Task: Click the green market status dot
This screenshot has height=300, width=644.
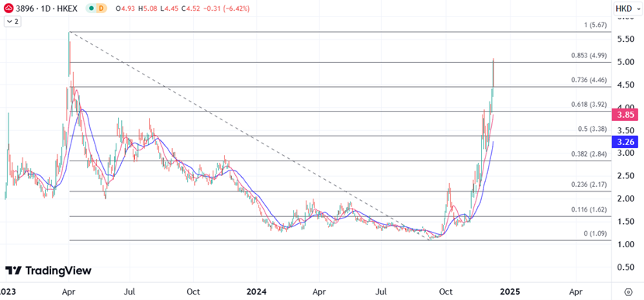Action: 91,9
